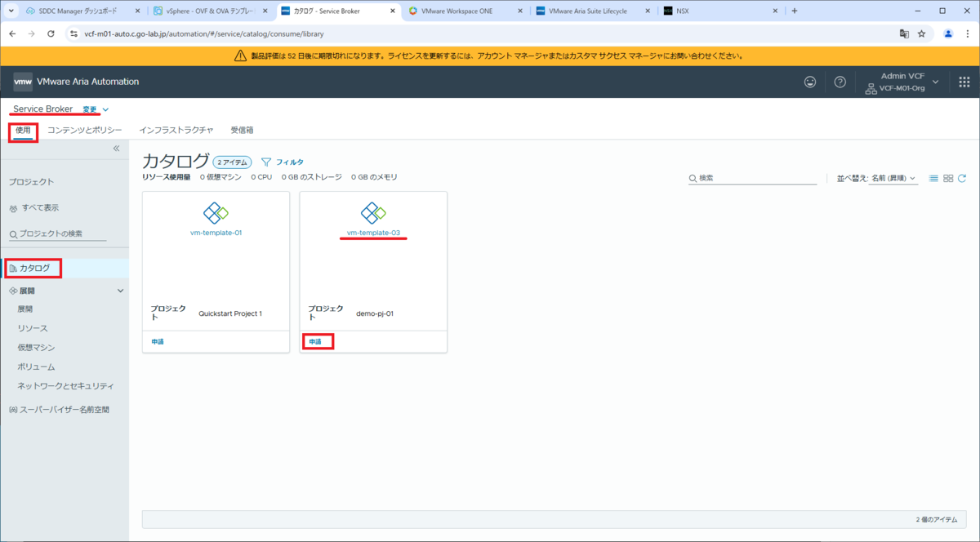Image resolution: width=980 pixels, height=542 pixels.
Task: Open スーパーバイザー名前空間 in the sidebar
Action: (65, 410)
